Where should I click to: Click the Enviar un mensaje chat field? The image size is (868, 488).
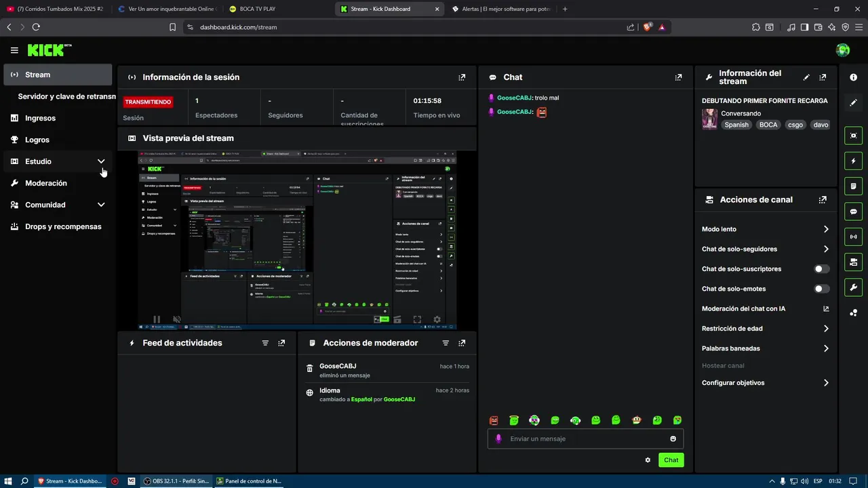[585, 439]
